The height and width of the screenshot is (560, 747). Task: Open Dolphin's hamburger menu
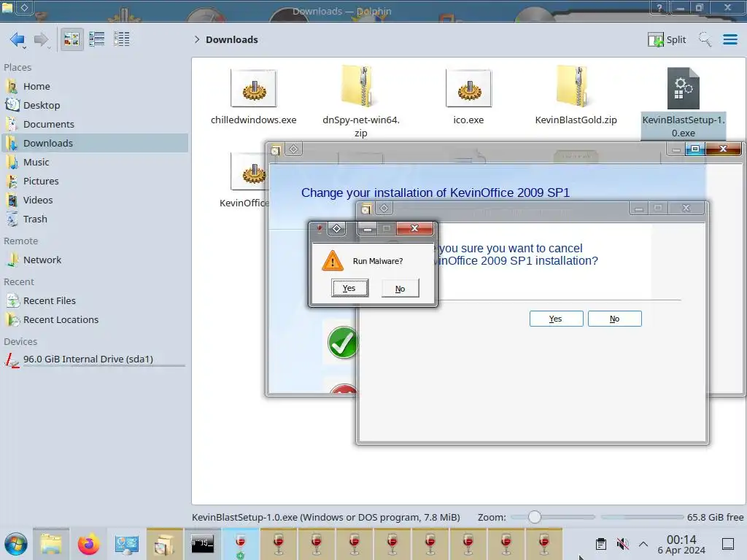[x=729, y=39]
